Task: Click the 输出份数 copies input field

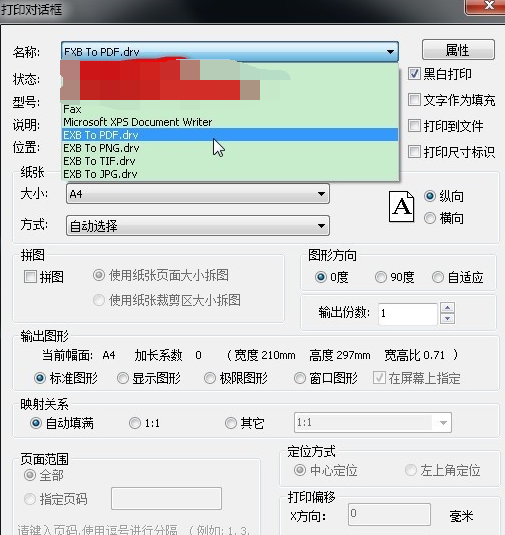Action: 408,313
